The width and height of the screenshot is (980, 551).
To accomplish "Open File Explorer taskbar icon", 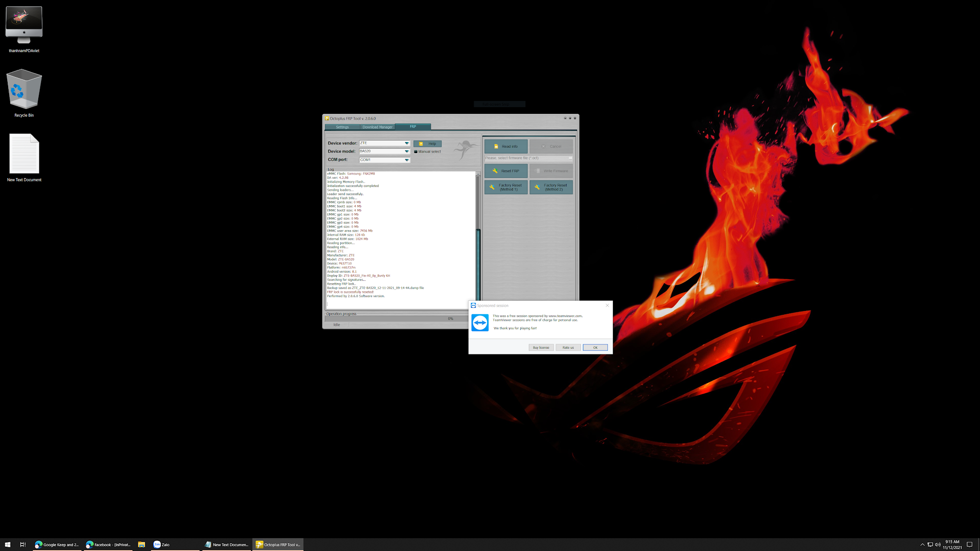I will pos(141,544).
